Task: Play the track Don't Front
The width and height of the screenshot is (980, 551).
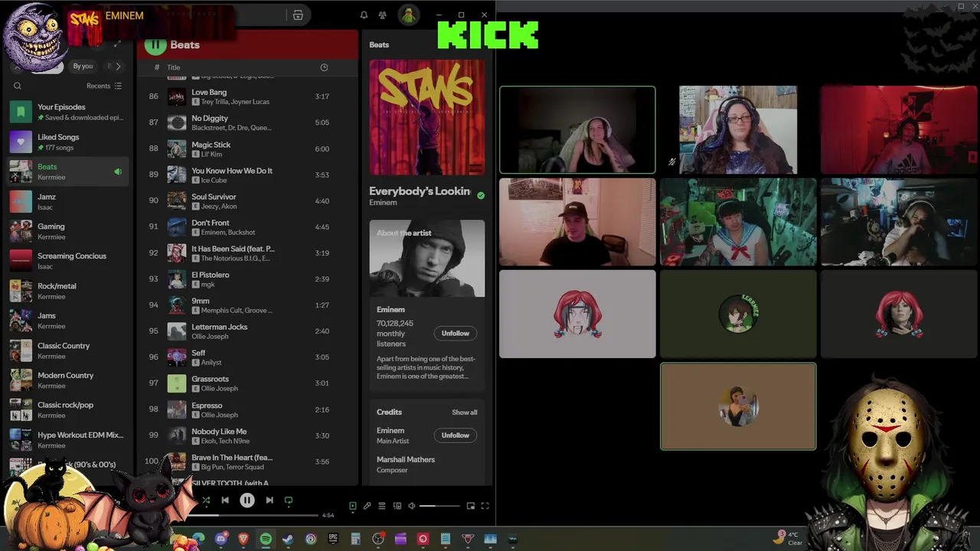Action: 247,227
